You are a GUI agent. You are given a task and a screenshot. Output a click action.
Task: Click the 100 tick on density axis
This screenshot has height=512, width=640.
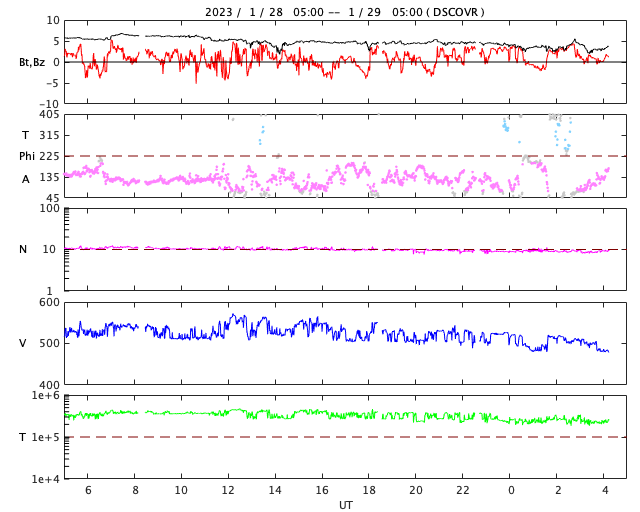(x=49, y=208)
